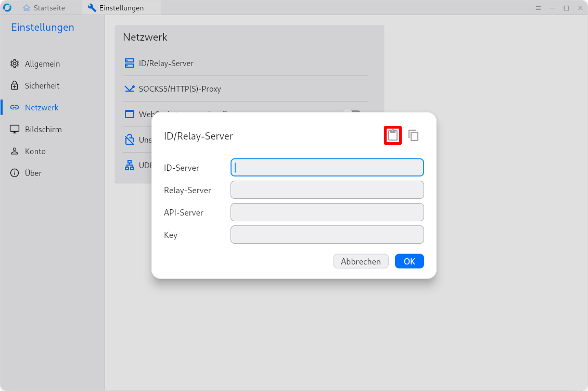Open the hamburger menu in title bar

tap(539, 8)
